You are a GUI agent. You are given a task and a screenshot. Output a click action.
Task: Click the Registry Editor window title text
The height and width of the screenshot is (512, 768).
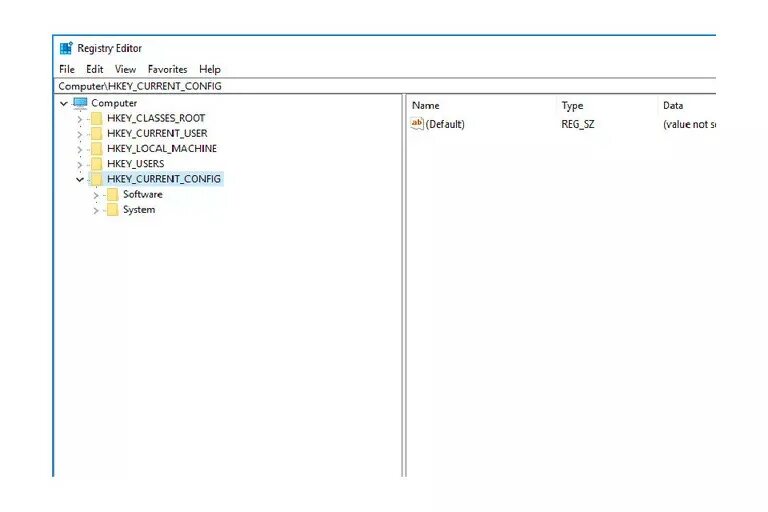click(x=110, y=48)
